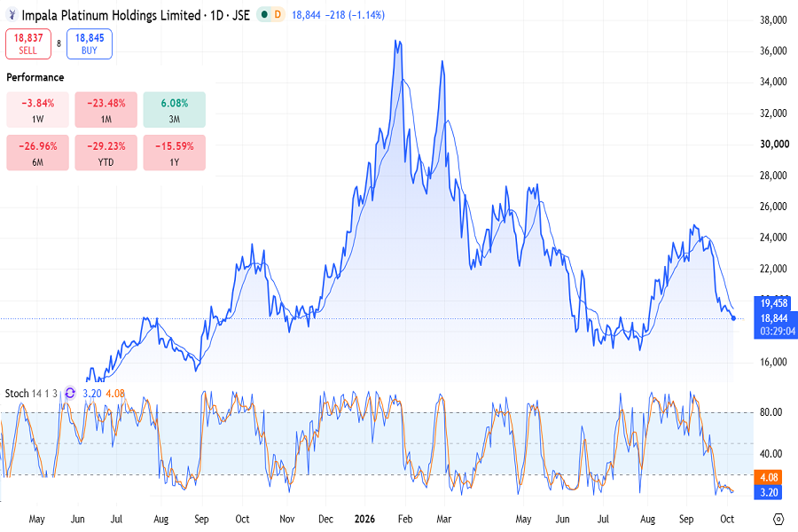Select the 1Y performance tile
Viewport: 798px width, 532px height.
coord(175,153)
